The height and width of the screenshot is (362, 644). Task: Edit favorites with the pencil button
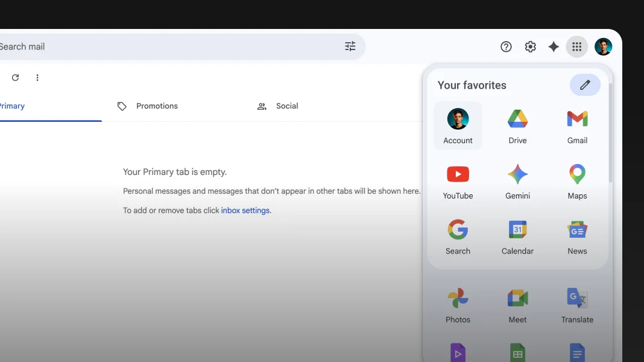point(585,85)
